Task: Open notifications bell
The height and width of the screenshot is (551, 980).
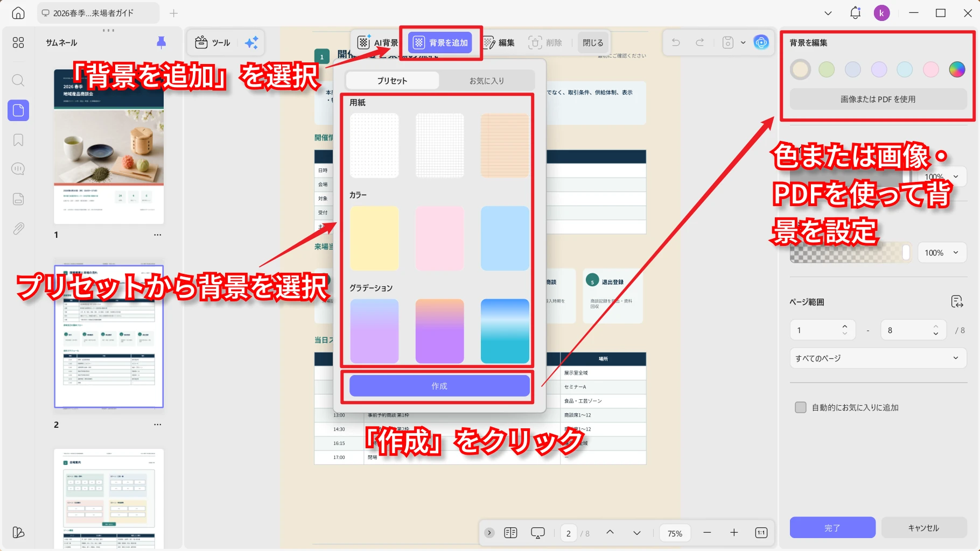Action: [x=855, y=13]
